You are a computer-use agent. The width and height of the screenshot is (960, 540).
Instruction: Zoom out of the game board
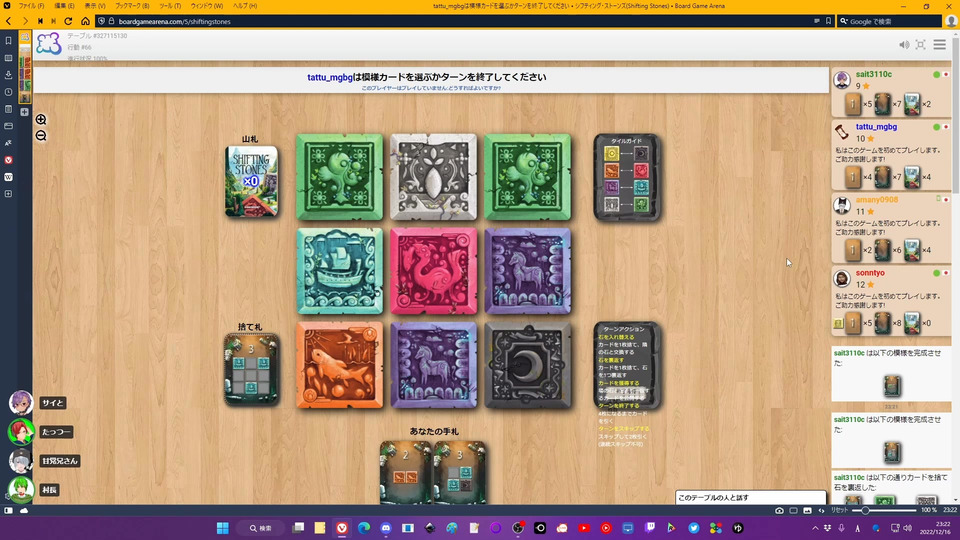coord(41,136)
